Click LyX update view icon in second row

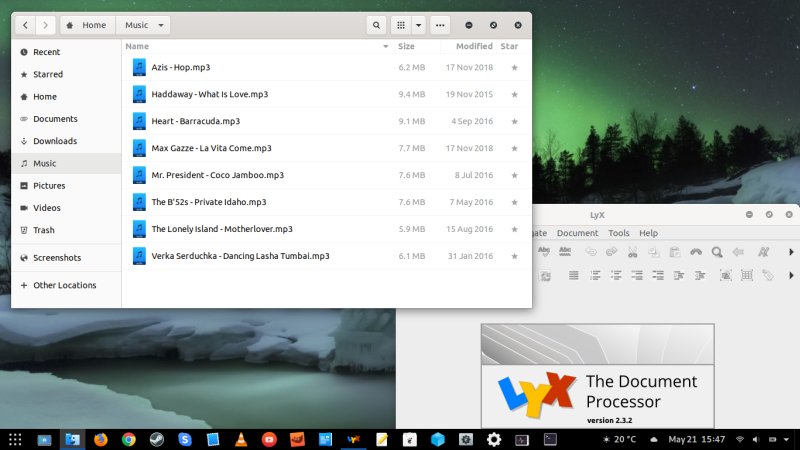[545, 276]
